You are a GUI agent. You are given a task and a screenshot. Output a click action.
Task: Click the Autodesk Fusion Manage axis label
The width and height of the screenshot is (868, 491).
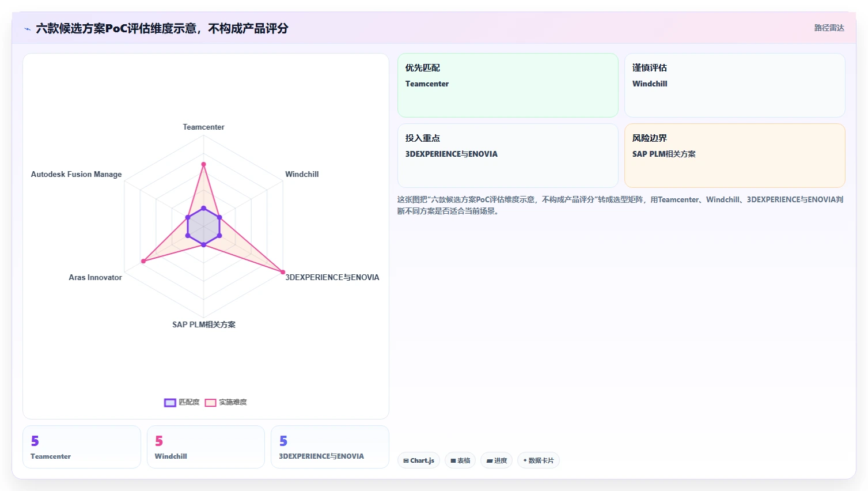point(76,174)
